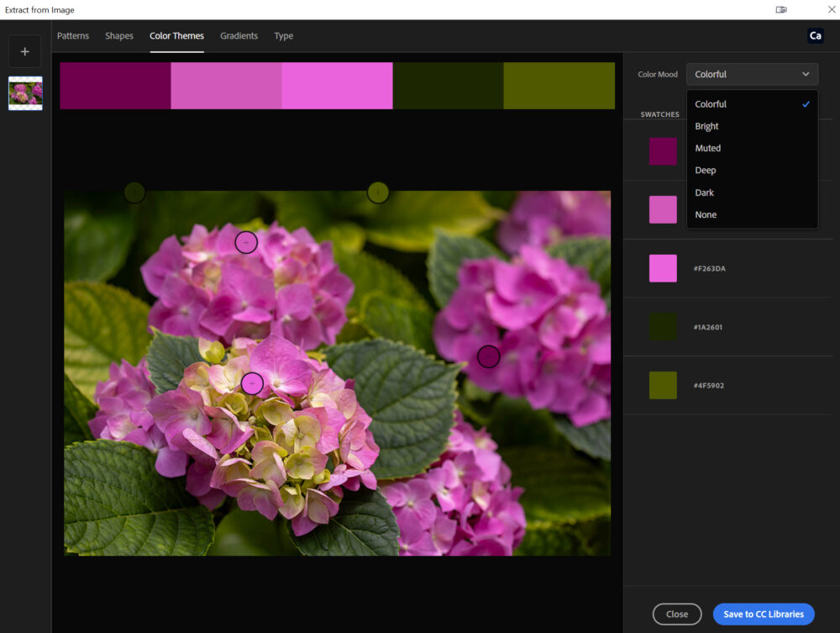Select Muted color mood

coord(752,148)
